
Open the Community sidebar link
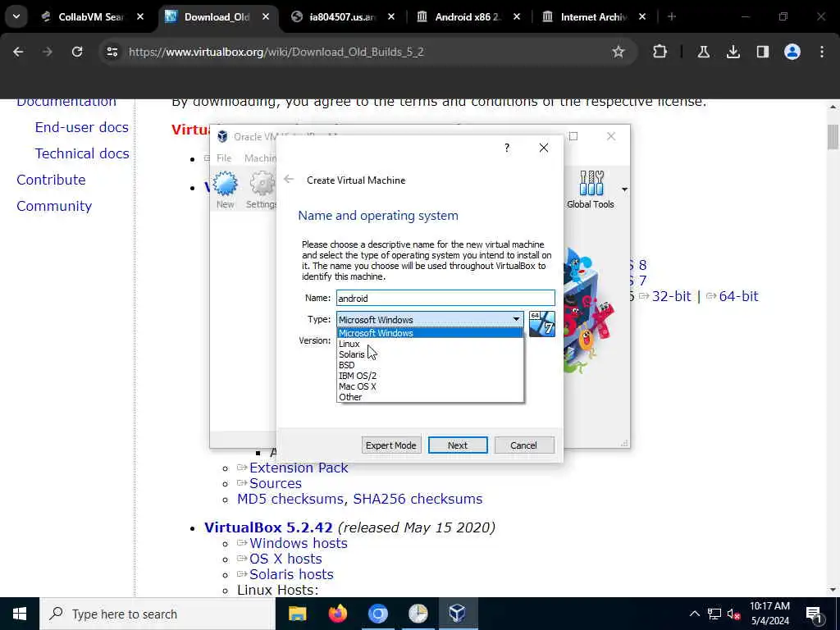tap(54, 206)
